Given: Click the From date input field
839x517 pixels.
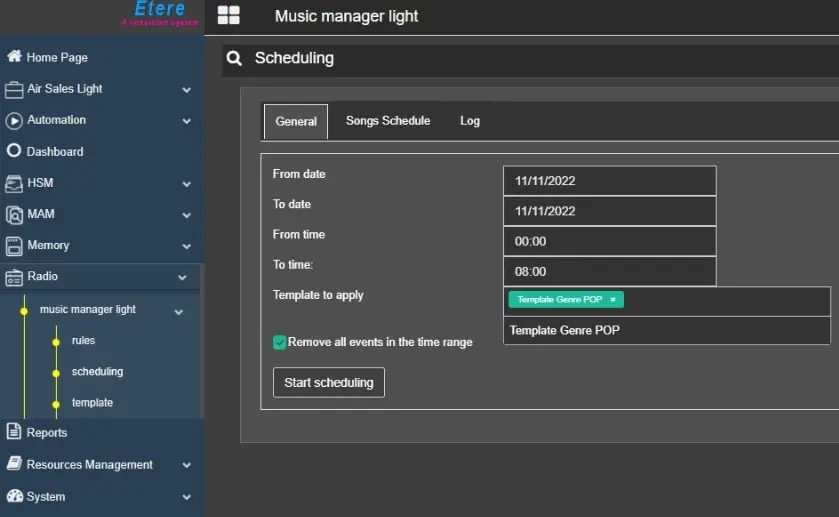Looking at the screenshot, I should pyautogui.click(x=609, y=181).
